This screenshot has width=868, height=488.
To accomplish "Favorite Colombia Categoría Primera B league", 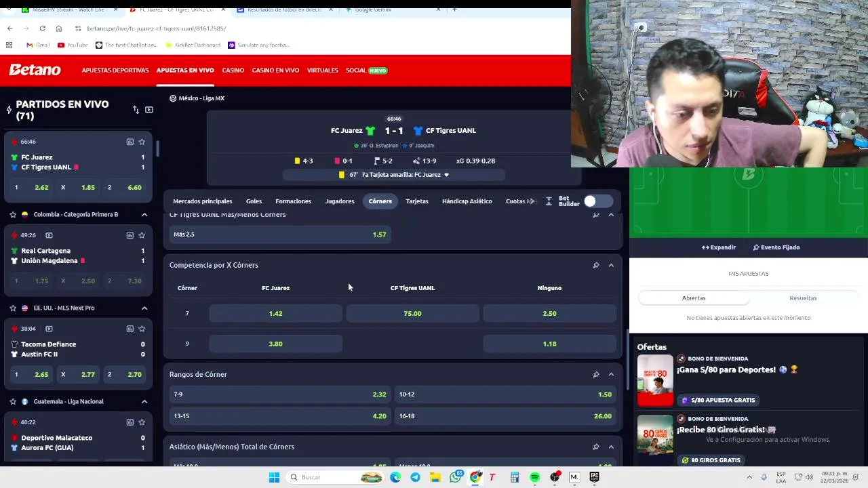I will (13, 214).
